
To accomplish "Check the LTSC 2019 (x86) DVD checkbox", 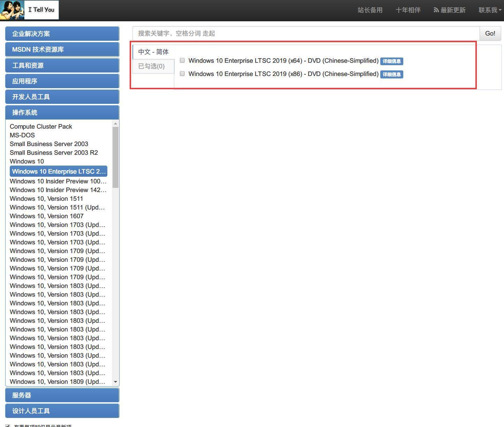I will pos(182,74).
